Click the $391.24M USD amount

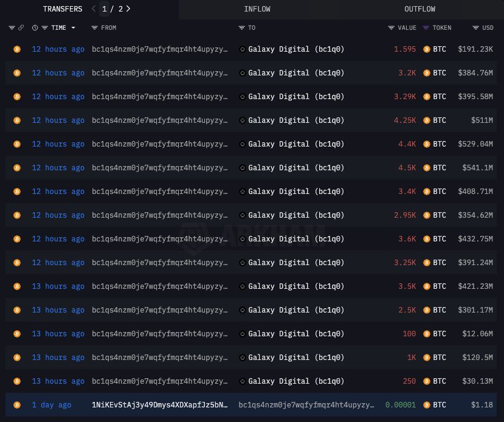tap(475, 263)
